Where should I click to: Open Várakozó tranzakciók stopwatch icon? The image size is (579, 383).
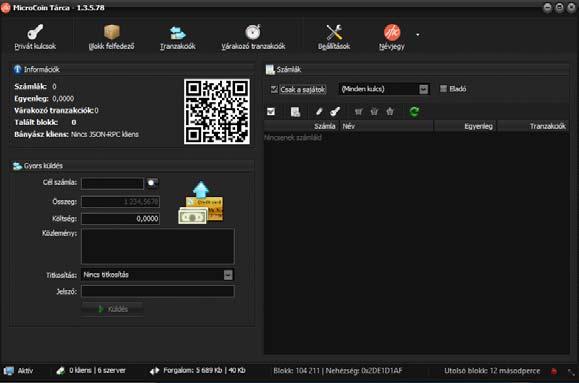click(x=253, y=32)
